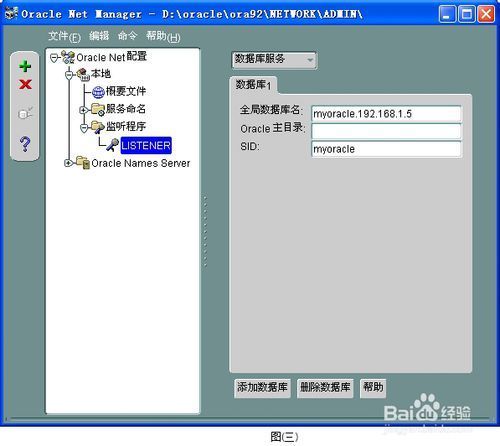Click the green plus create icon
This screenshot has height=446, width=500.
[x=25, y=66]
